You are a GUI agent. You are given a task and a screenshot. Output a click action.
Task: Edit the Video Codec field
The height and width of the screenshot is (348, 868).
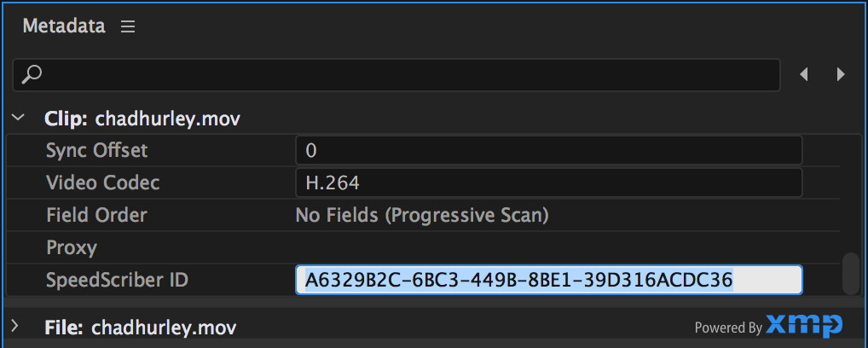(548, 183)
